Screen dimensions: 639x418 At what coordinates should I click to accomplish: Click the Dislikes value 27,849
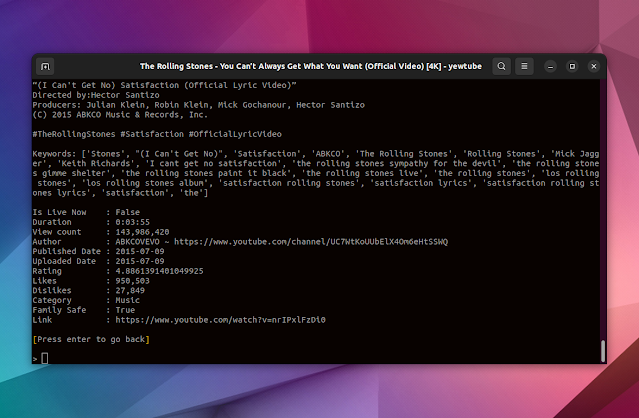[x=130, y=290]
